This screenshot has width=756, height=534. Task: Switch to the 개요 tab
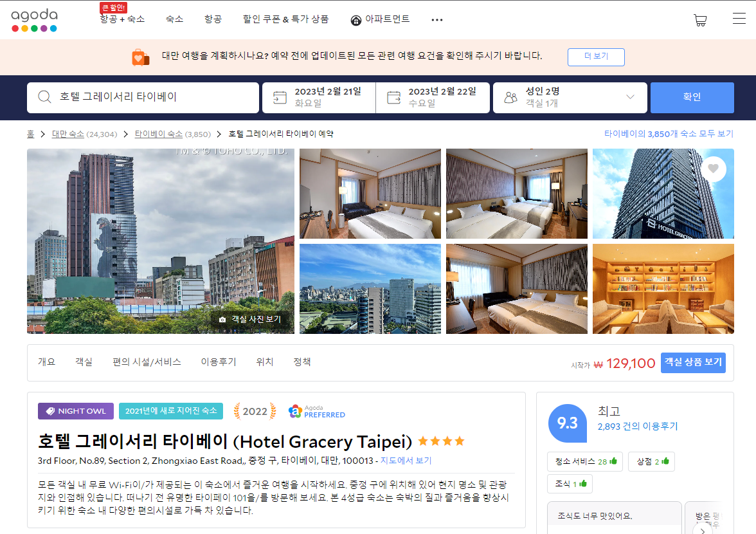[47, 362]
